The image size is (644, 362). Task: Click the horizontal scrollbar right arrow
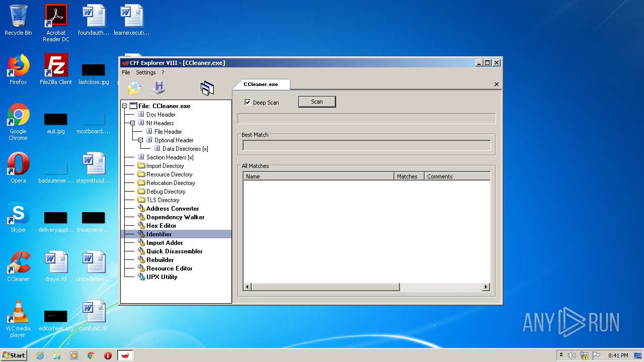click(x=486, y=287)
